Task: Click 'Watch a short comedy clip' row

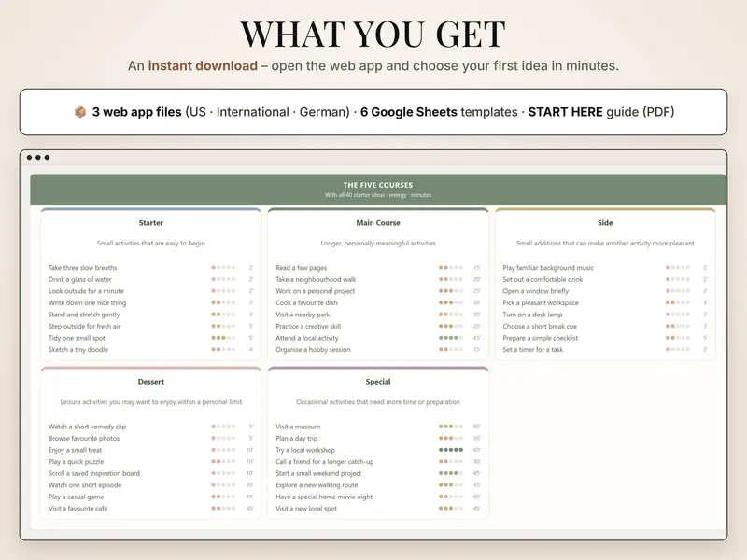Action: pyautogui.click(x=151, y=427)
